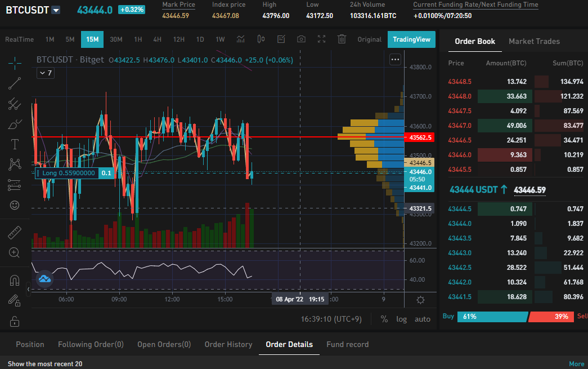The width and height of the screenshot is (588, 369).
Task: Enter fullscreen chart mode
Action: [321, 39]
